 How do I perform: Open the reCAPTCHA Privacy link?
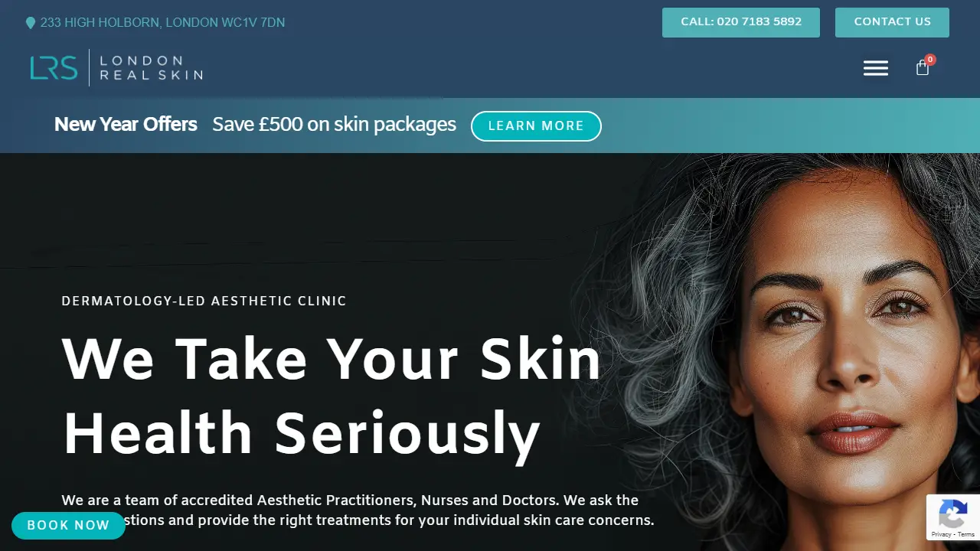[941, 534]
